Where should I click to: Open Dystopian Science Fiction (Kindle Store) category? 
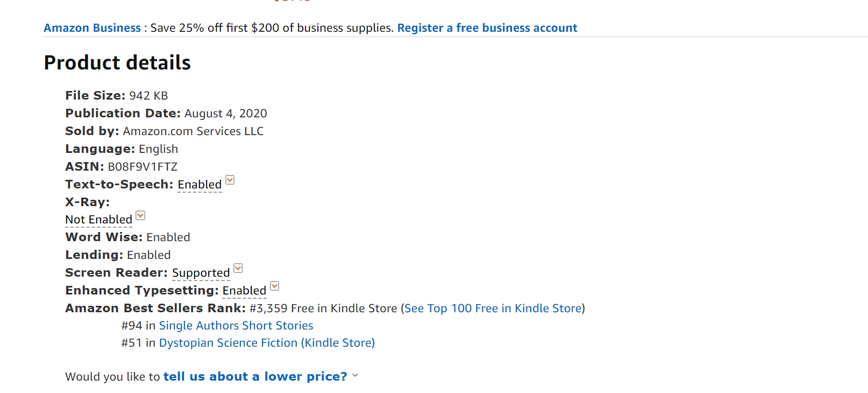click(267, 343)
